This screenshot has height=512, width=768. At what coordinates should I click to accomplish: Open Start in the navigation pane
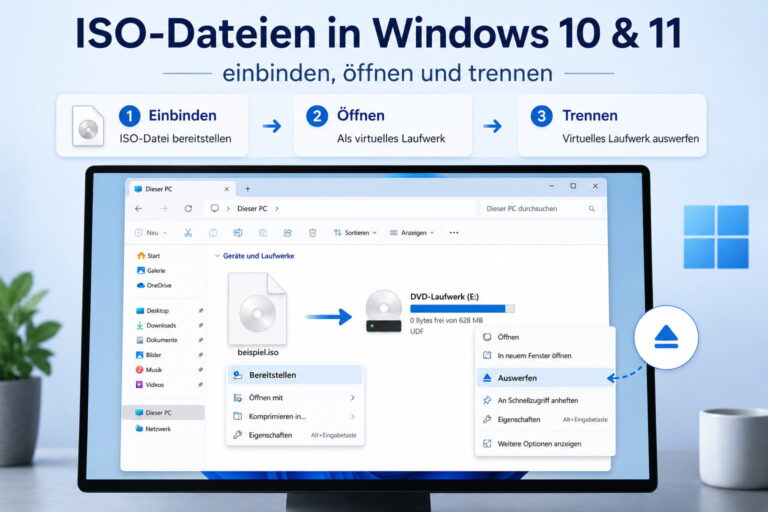(x=149, y=256)
